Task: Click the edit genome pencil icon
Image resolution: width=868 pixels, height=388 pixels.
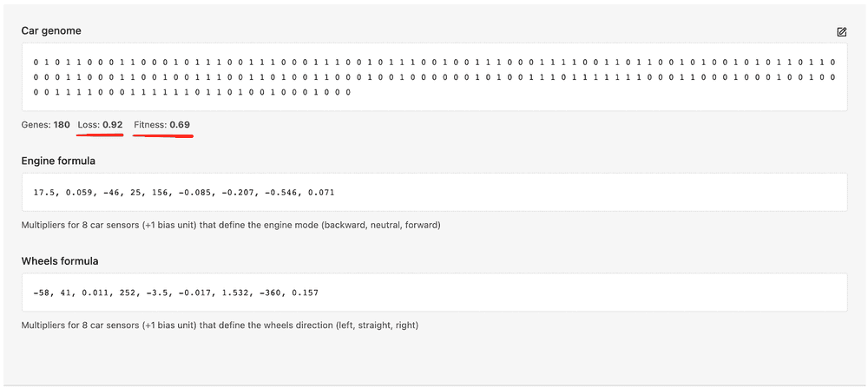Action: click(x=841, y=32)
